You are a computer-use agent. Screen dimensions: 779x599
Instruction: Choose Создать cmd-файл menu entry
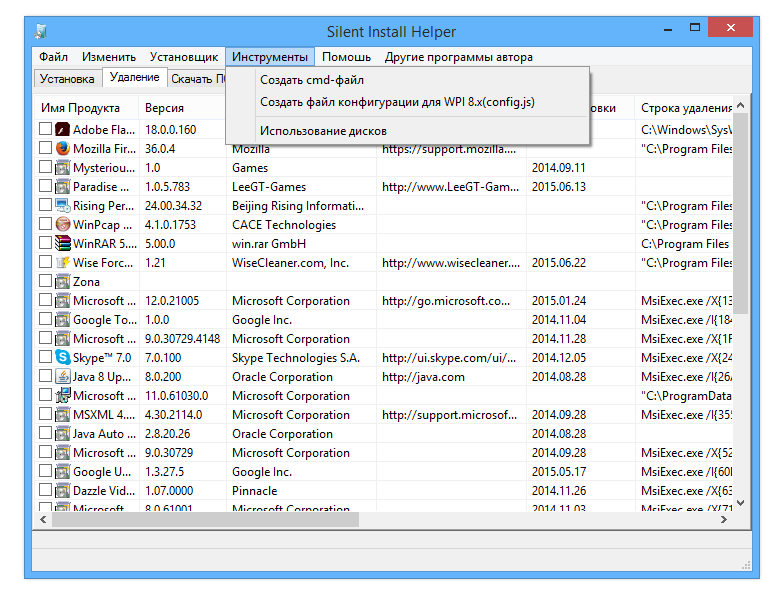coord(407,80)
